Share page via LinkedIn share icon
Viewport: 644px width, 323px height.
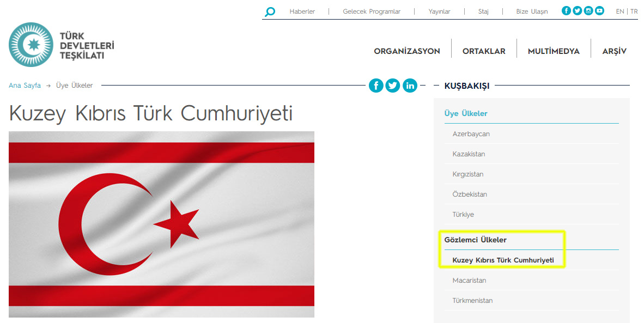(x=410, y=86)
